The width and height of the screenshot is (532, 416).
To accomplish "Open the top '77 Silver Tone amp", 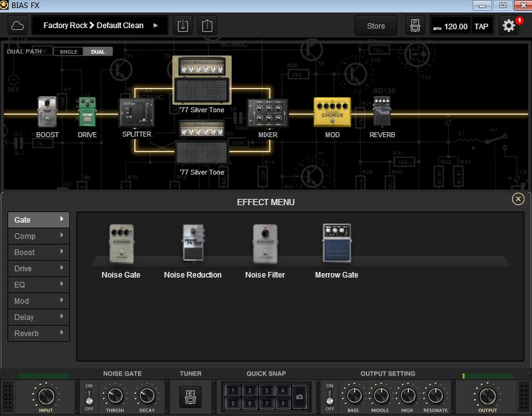I will pyautogui.click(x=202, y=79).
